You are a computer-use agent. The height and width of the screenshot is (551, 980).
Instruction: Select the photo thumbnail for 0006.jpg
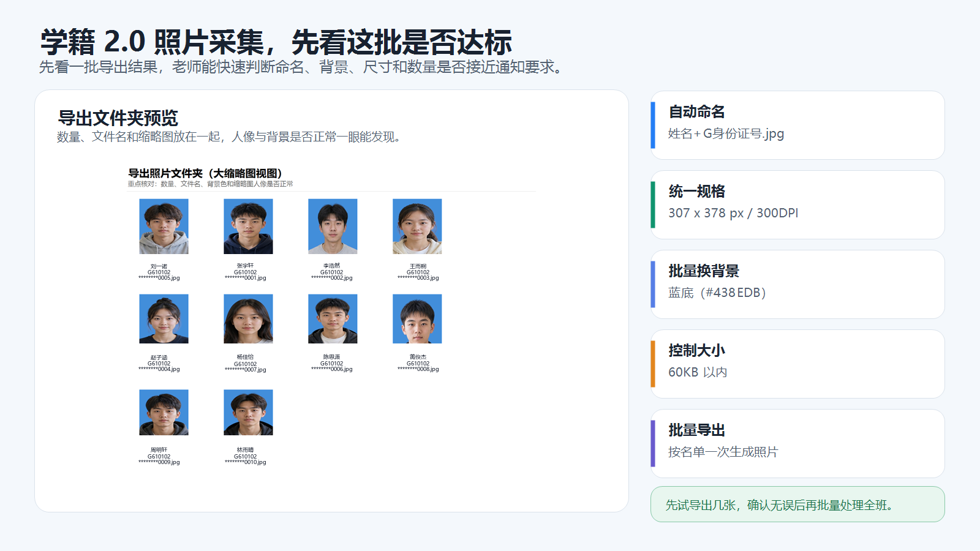coord(333,319)
